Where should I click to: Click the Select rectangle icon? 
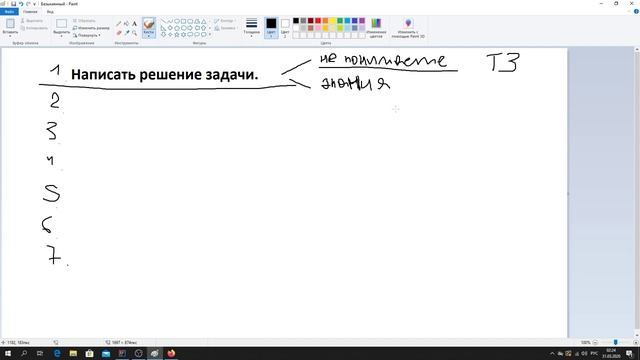click(62, 24)
